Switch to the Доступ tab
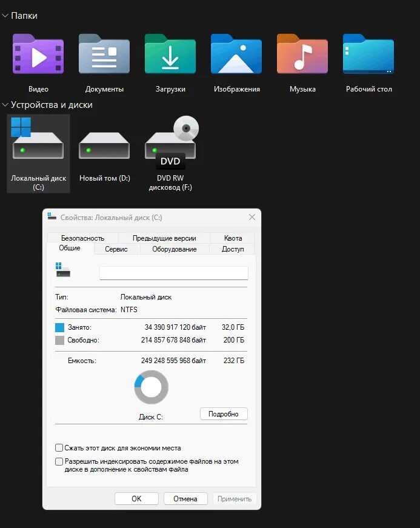Image resolution: width=420 pixels, height=528 pixels. point(233,249)
